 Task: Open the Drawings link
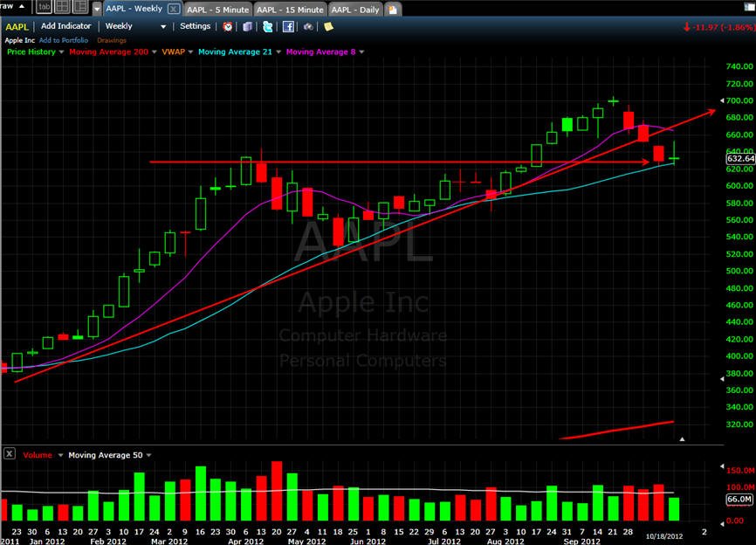click(112, 40)
